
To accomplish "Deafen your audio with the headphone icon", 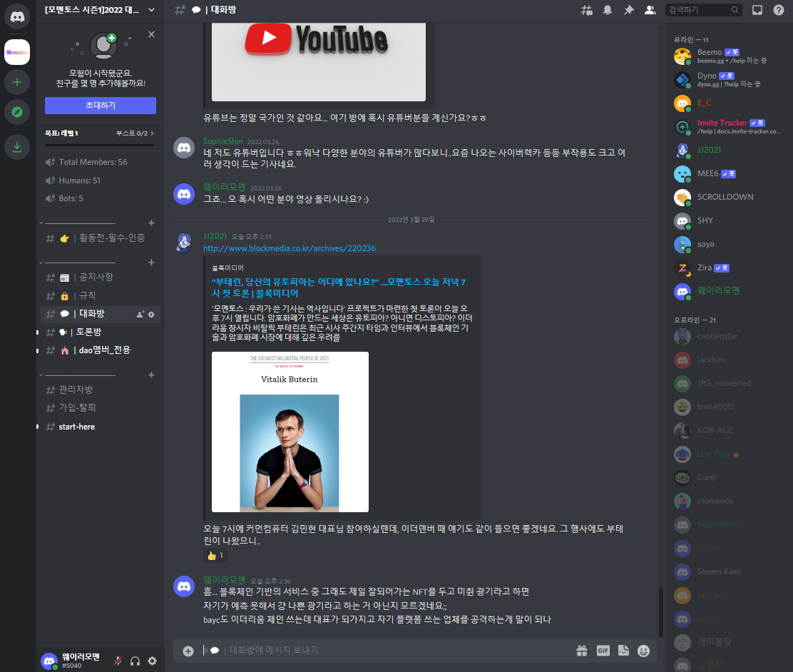I will coord(135,661).
